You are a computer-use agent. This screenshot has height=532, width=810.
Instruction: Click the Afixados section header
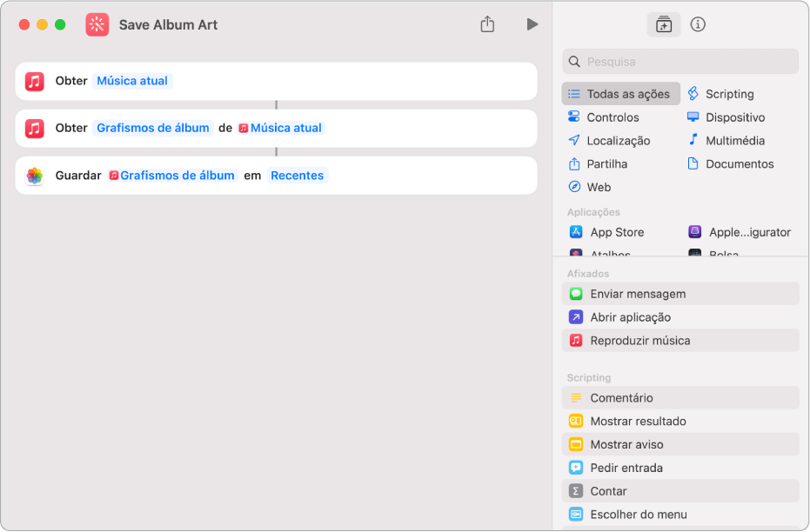(x=588, y=274)
